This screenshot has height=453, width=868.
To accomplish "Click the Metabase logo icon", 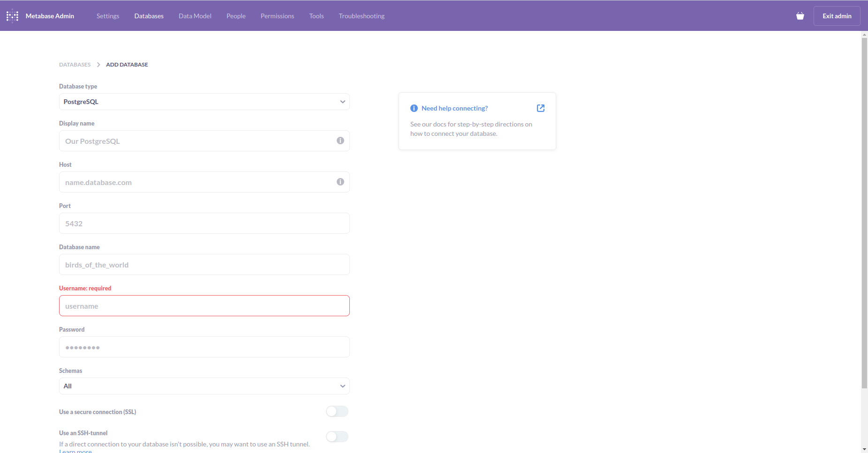I will click(12, 15).
